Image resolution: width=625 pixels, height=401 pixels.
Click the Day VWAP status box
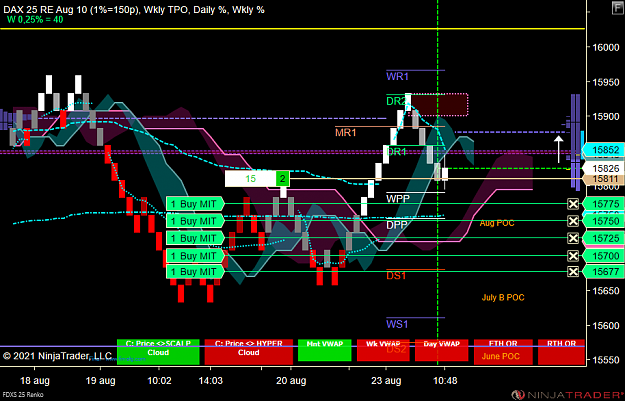[x=441, y=350]
